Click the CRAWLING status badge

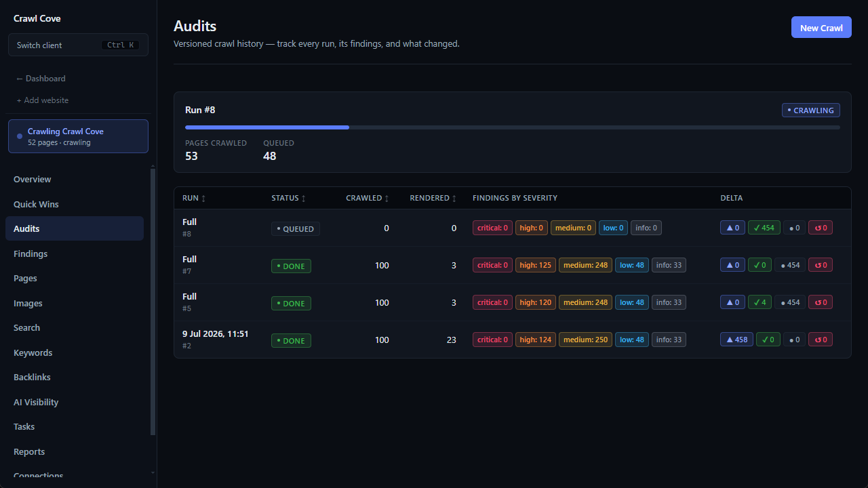pos(811,110)
